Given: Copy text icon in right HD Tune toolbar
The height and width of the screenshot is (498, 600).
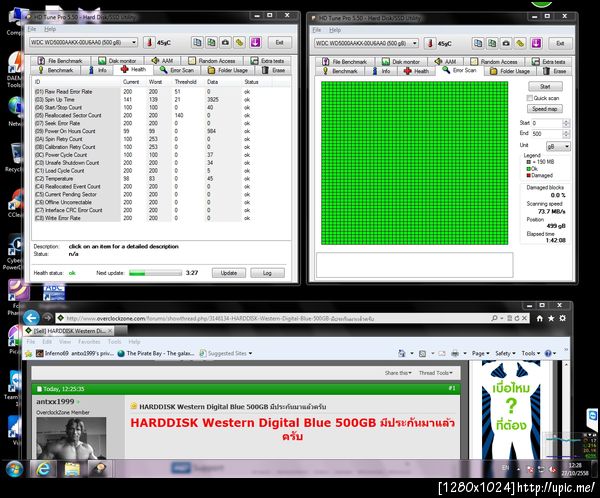Looking at the screenshot, I should [478, 43].
